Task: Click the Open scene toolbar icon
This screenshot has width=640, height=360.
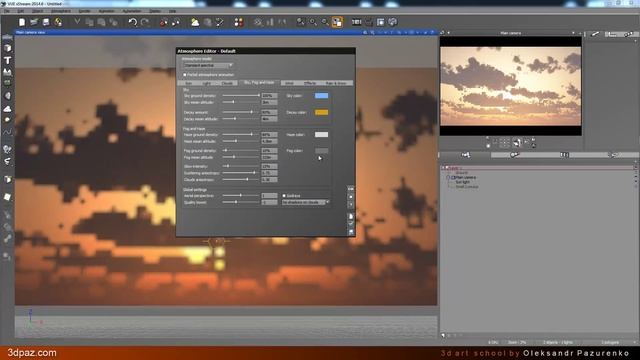Action: (34, 22)
